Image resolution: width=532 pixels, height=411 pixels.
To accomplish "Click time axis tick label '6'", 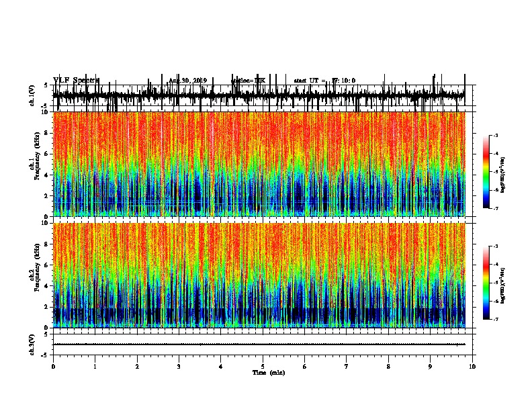I will coord(305,367).
